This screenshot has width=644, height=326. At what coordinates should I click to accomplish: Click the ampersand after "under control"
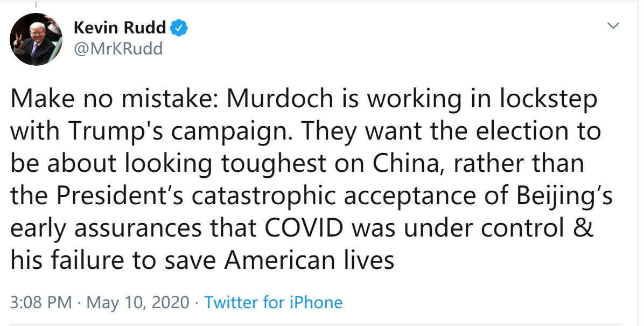[x=586, y=228]
